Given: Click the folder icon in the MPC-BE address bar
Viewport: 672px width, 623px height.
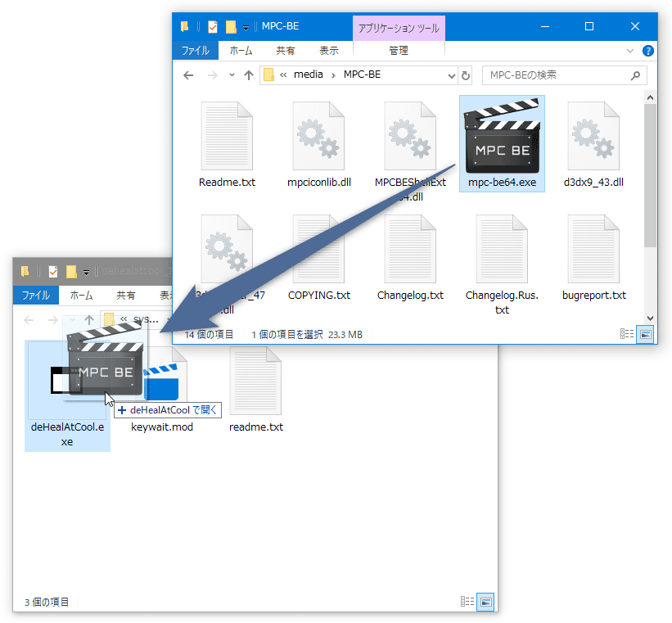Looking at the screenshot, I should [x=268, y=74].
